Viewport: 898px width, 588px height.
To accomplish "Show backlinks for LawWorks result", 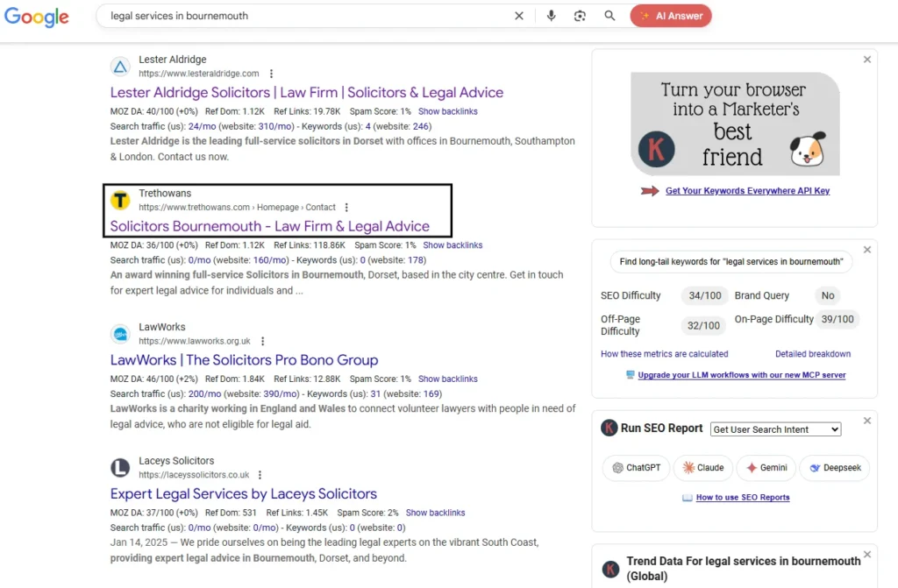I will [448, 379].
